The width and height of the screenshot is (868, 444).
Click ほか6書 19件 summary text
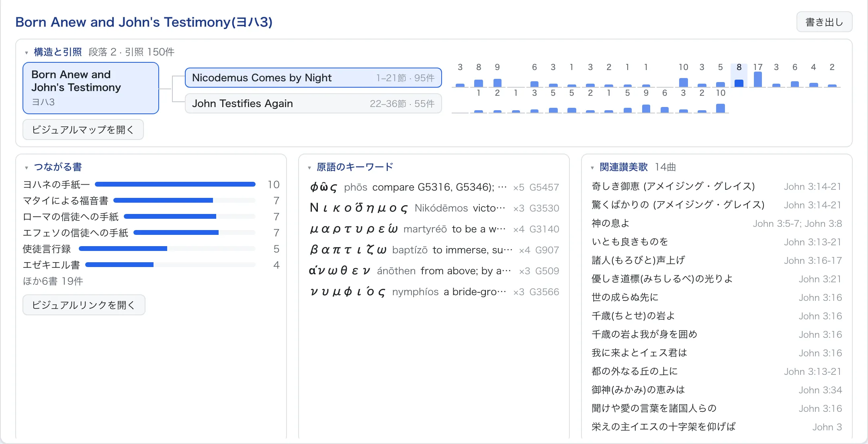click(53, 281)
